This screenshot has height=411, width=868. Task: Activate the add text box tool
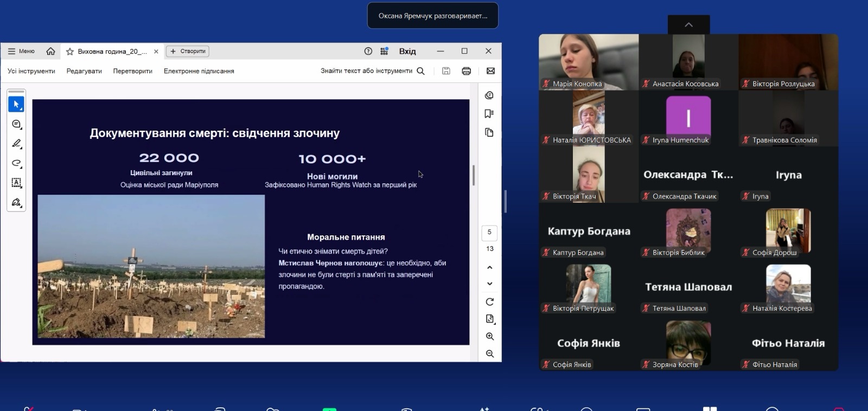(16, 183)
